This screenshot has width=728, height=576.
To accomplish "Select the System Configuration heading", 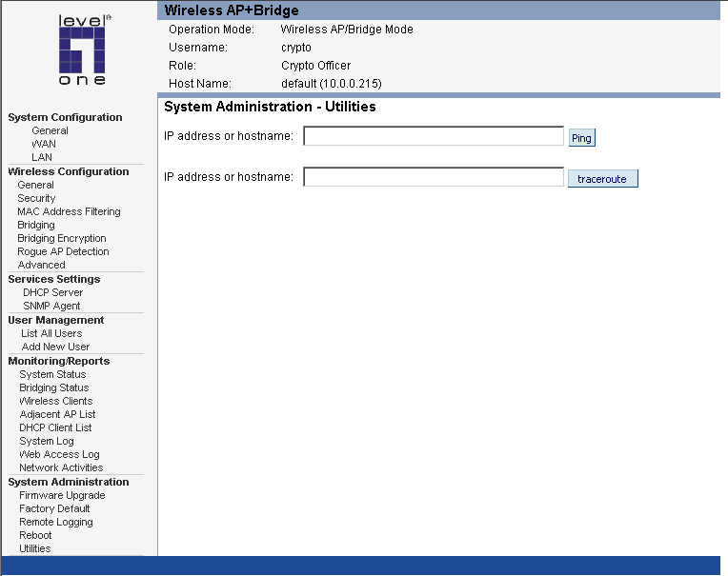I will click(x=65, y=117).
